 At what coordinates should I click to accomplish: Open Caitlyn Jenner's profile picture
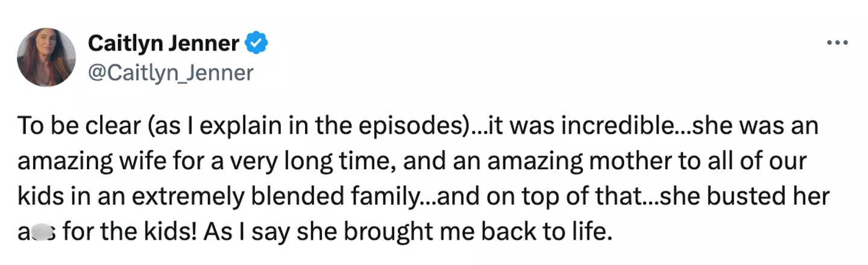tap(46, 57)
